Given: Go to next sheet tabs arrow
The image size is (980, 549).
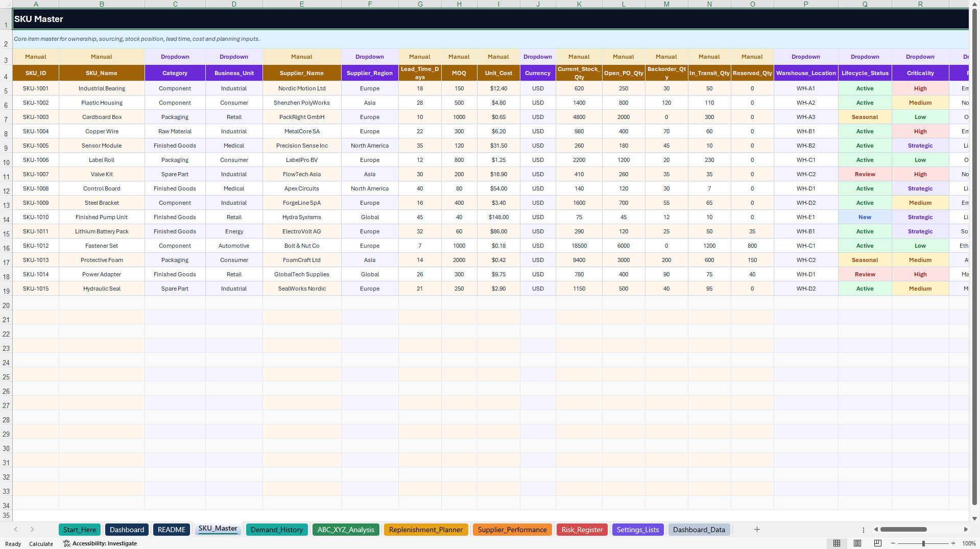Looking at the screenshot, I should click(32, 530).
